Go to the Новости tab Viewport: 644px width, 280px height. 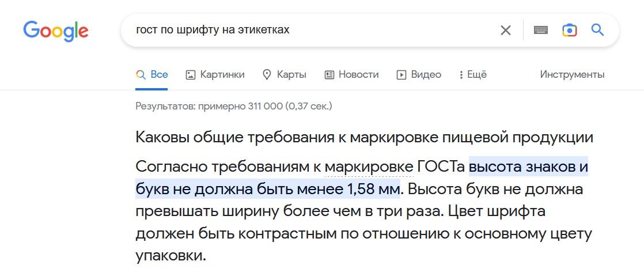(351, 75)
